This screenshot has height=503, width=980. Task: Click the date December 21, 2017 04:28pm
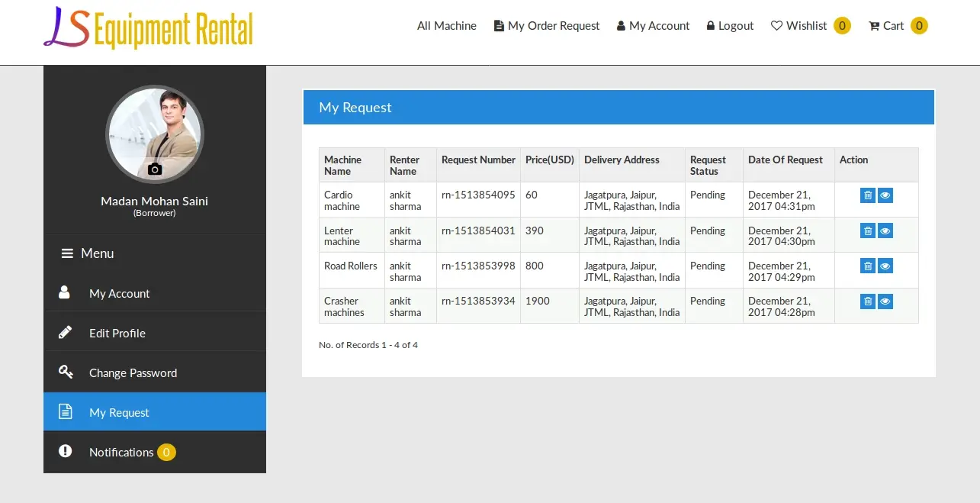[x=782, y=307]
